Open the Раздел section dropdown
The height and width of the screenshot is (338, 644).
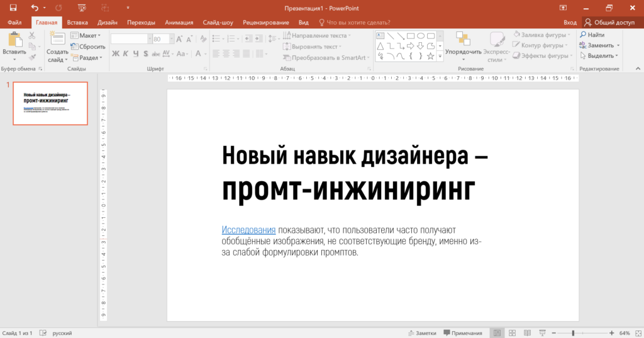[87, 57]
